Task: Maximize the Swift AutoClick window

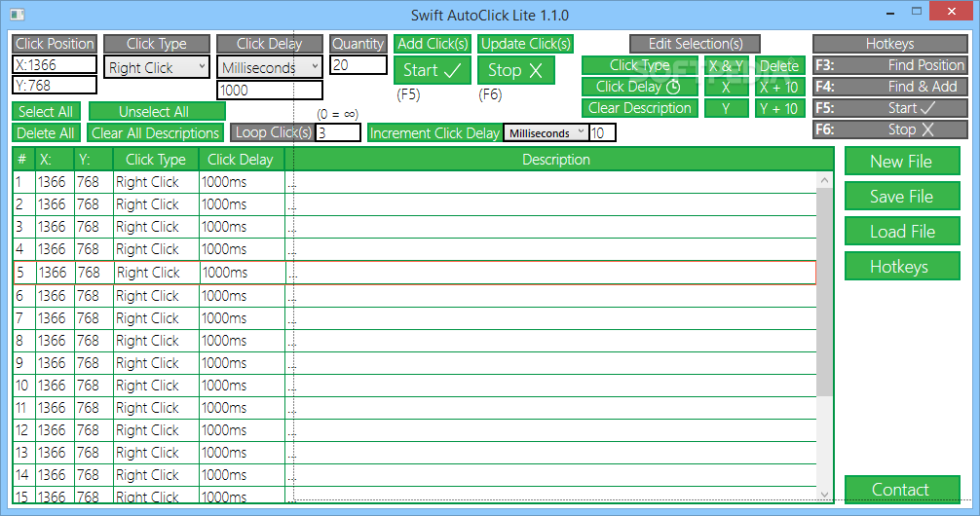Action: (917, 12)
